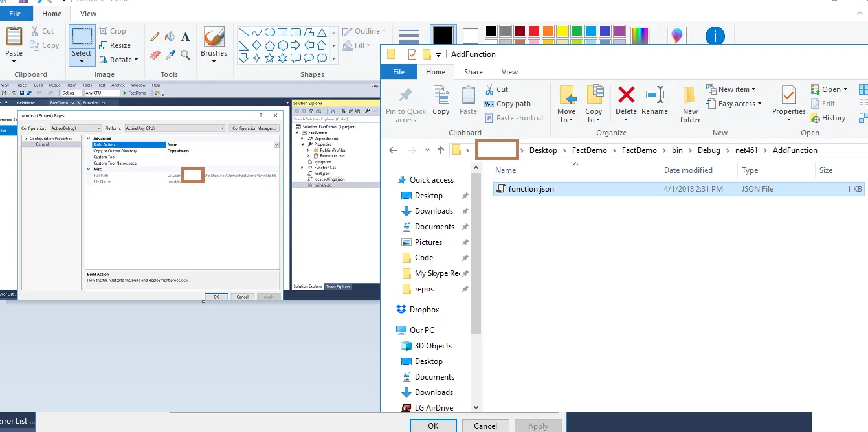Sort by the Date modified column
868x432 pixels.
[x=688, y=170]
